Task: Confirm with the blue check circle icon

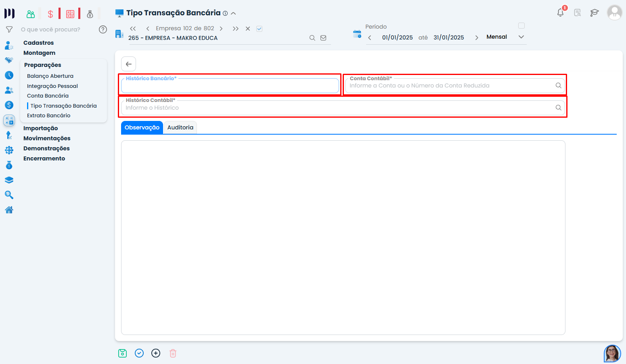Action: point(139,353)
